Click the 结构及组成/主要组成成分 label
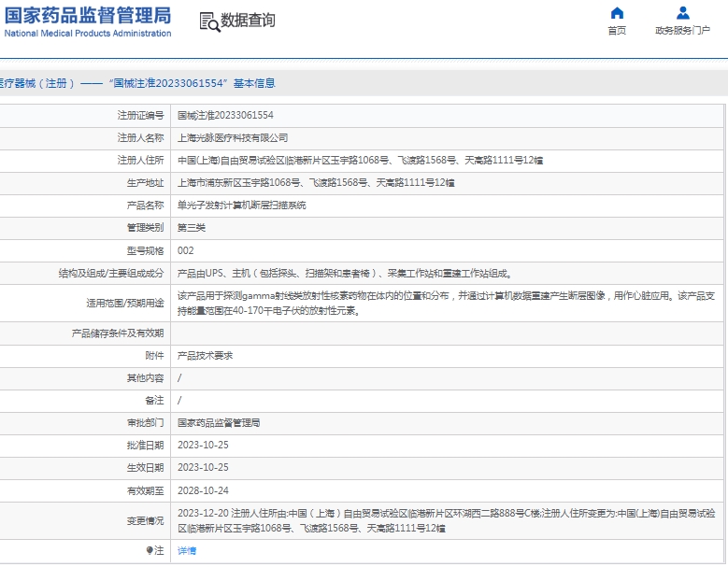 (x=111, y=274)
